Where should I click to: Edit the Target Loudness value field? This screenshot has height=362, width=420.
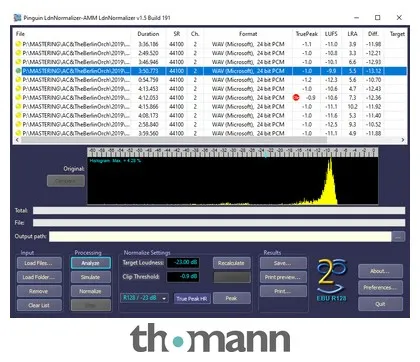point(183,262)
